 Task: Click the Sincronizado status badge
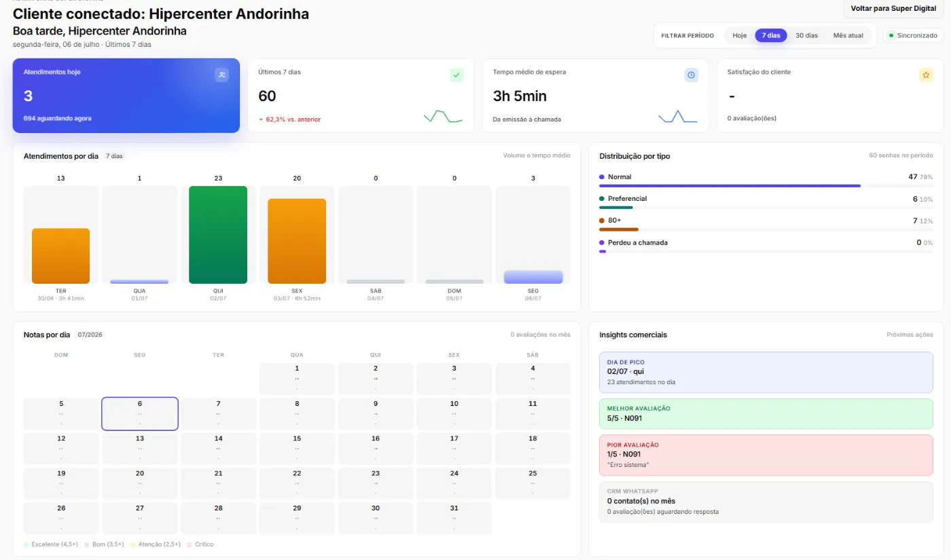pyautogui.click(x=913, y=35)
